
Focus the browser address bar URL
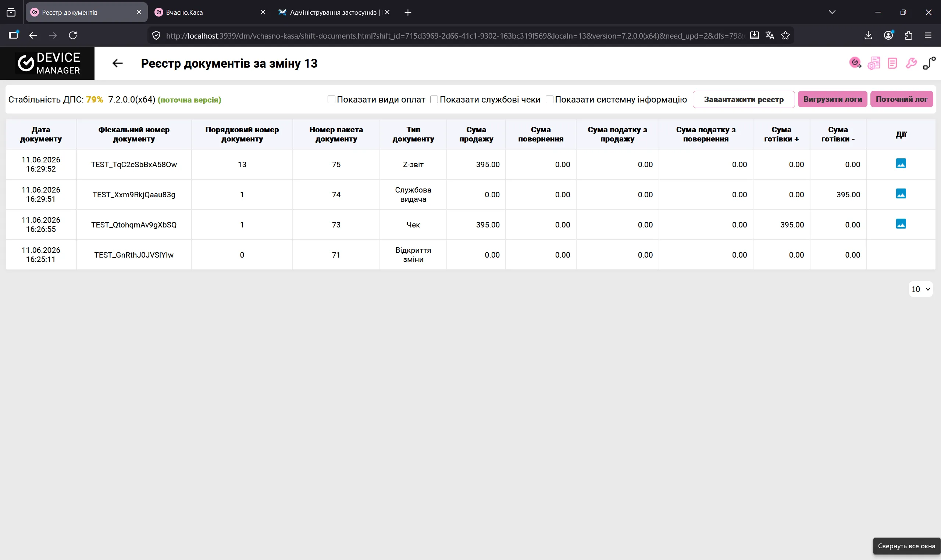455,36
